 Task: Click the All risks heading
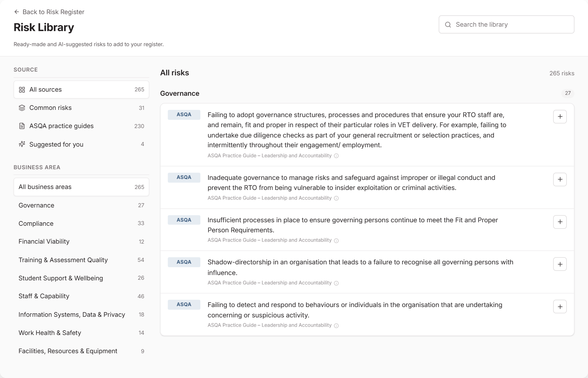coord(175,73)
